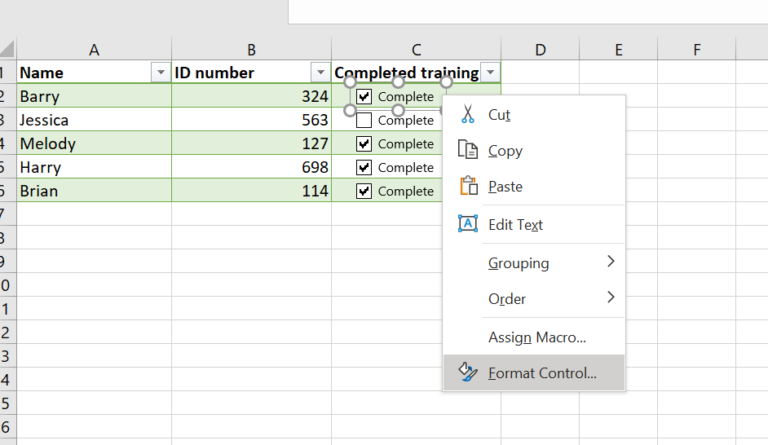The width and height of the screenshot is (768, 445).
Task: Click the Copy icon in context menu
Action: (x=467, y=150)
